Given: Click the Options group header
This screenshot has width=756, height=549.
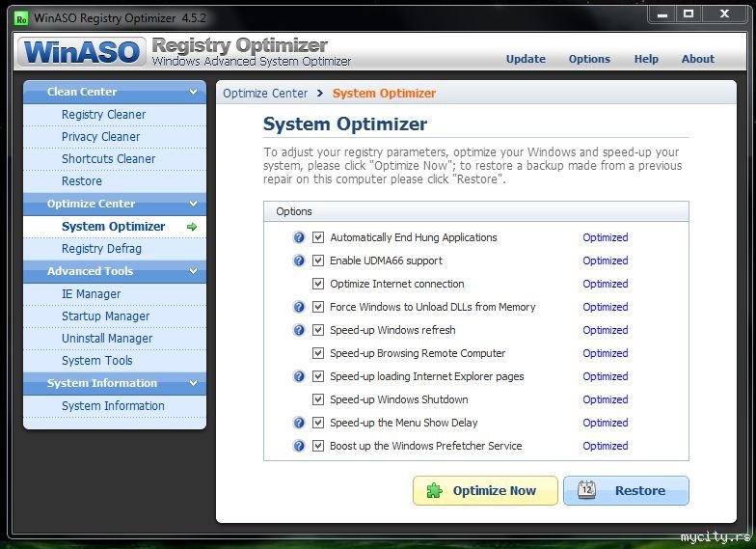Looking at the screenshot, I should pos(476,211).
